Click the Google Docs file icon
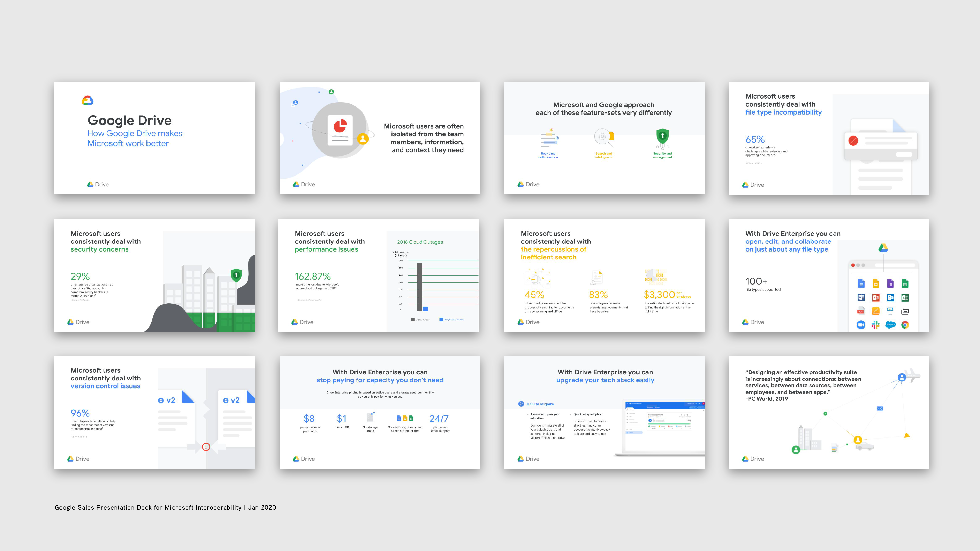 pos(861,283)
